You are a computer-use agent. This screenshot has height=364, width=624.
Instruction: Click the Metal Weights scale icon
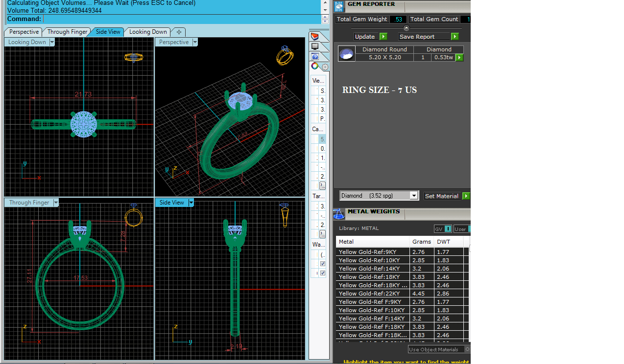click(x=338, y=214)
